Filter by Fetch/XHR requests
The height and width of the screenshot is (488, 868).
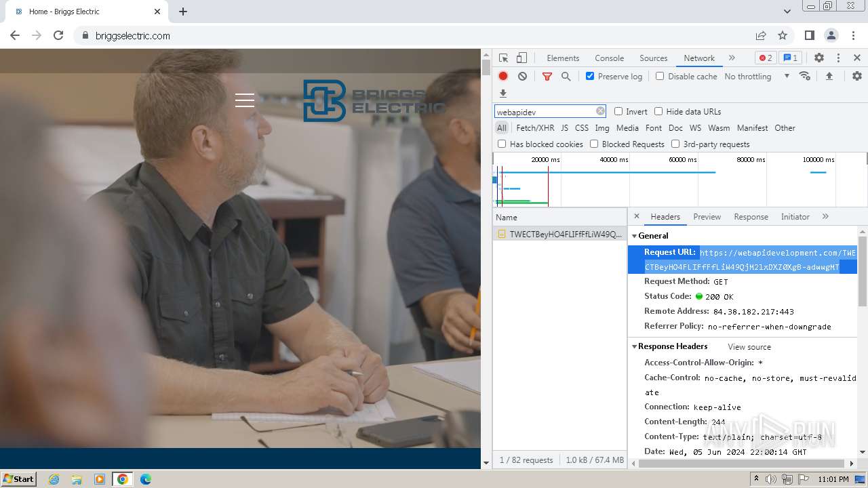(x=535, y=128)
